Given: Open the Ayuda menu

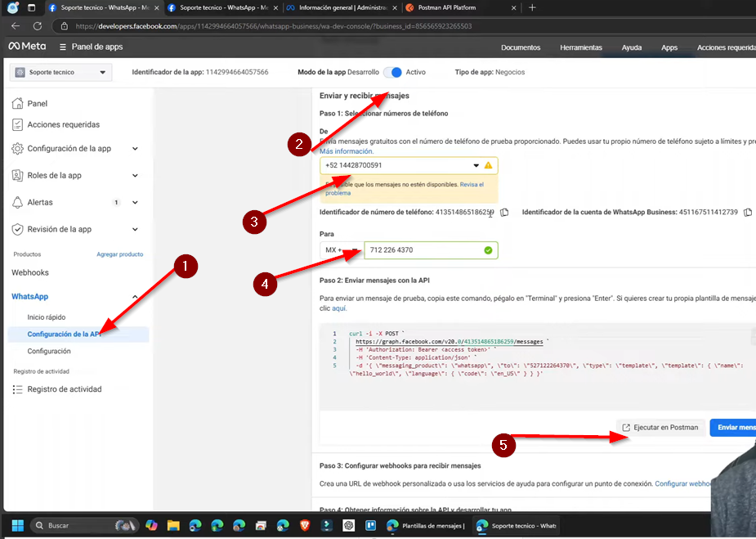Looking at the screenshot, I should [x=631, y=47].
